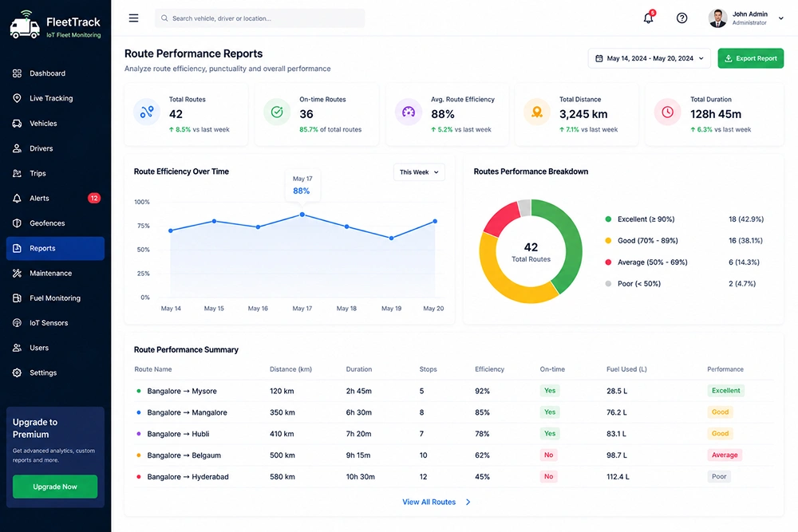798x532 pixels.
Task: Click the Upgrade Now button
Action: pos(55,487)
